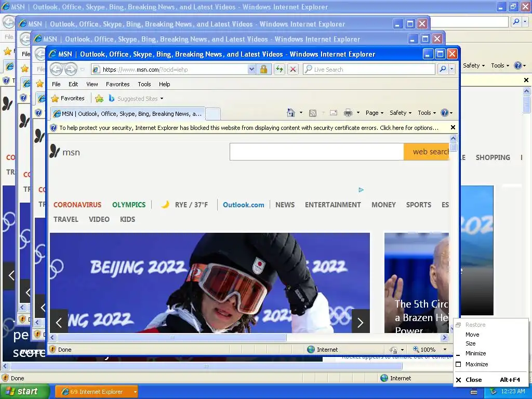Screen dimensions: 532x399
Task: Click Add to Favorites Bar icon
Action: point(99,98)
